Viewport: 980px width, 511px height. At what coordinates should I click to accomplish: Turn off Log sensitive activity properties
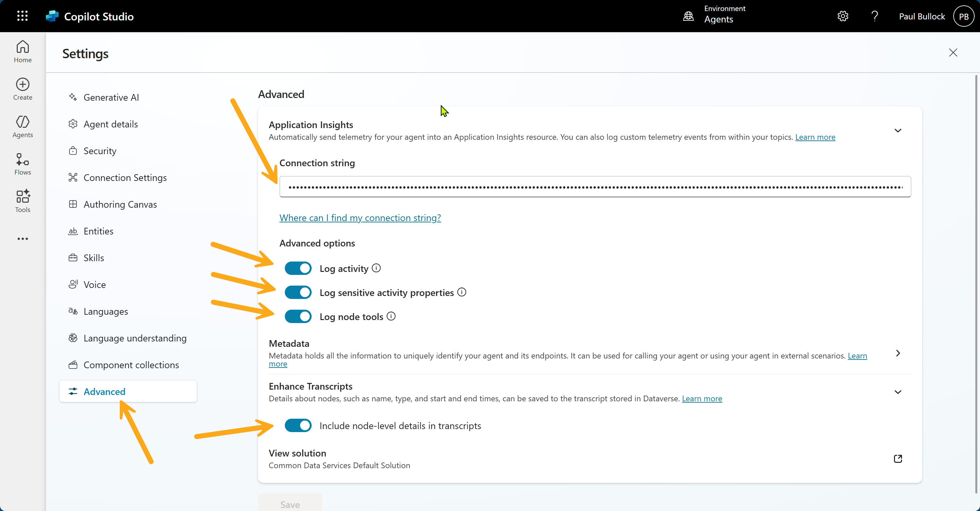(298, 292)
